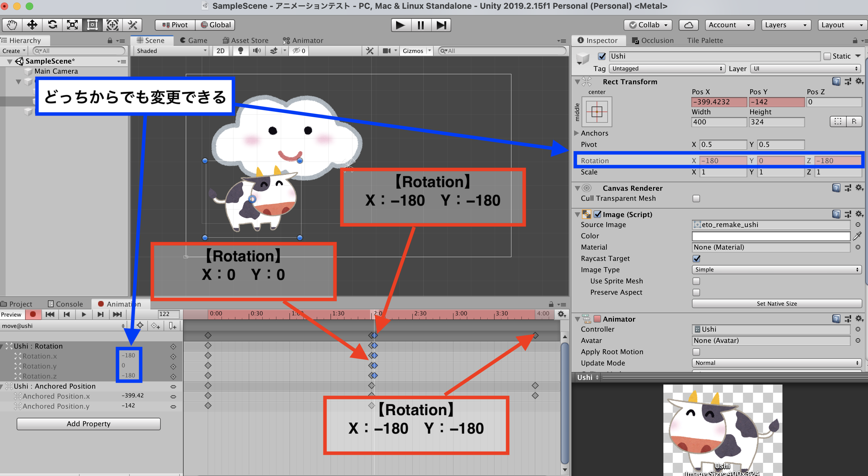Open the Layers dropdown
The height and width of the screenshot is (476, 868).
786,25
